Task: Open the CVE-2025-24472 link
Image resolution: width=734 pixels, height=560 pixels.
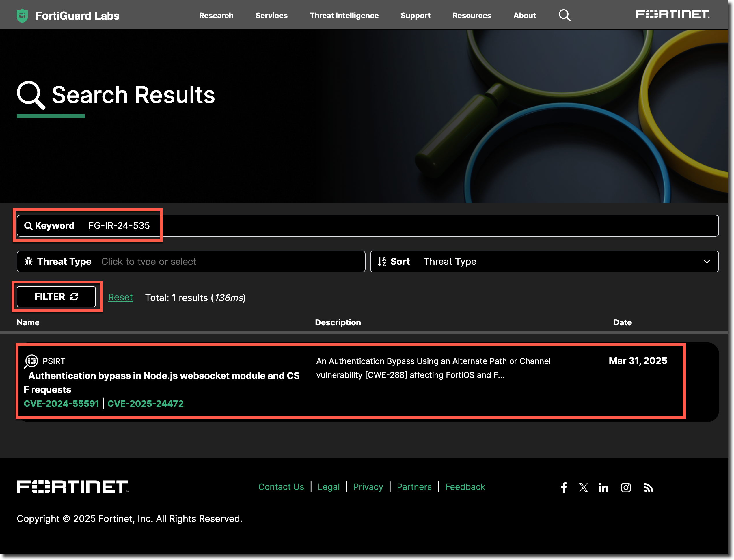Action: (x=146, y=404)
